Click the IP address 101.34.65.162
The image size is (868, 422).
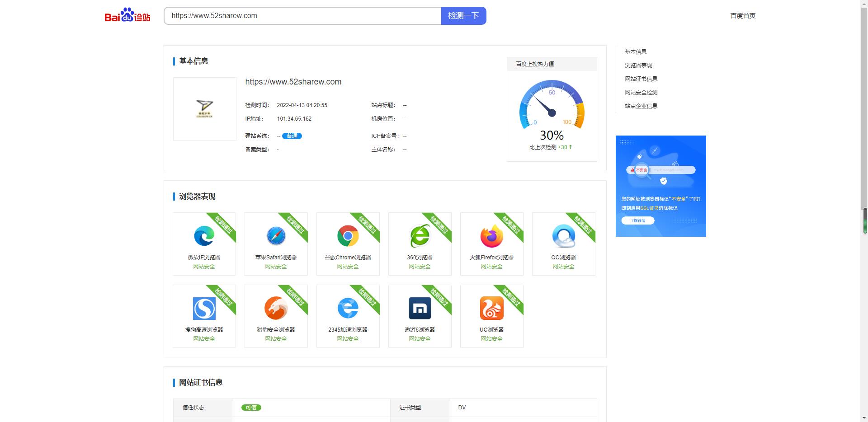pyautogui.click(x=294, y=119)
